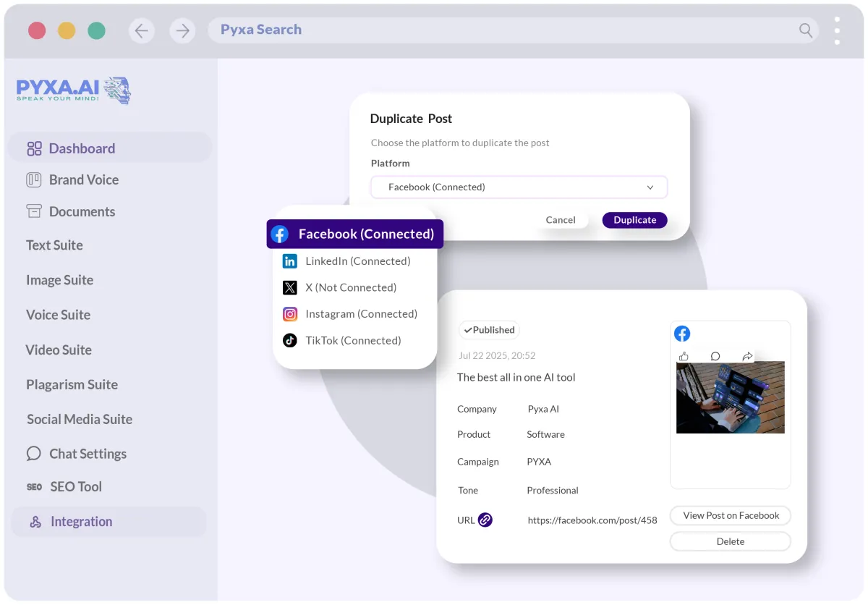
Task: Open Dashboard in the sidebar
Action: [110, 148]
